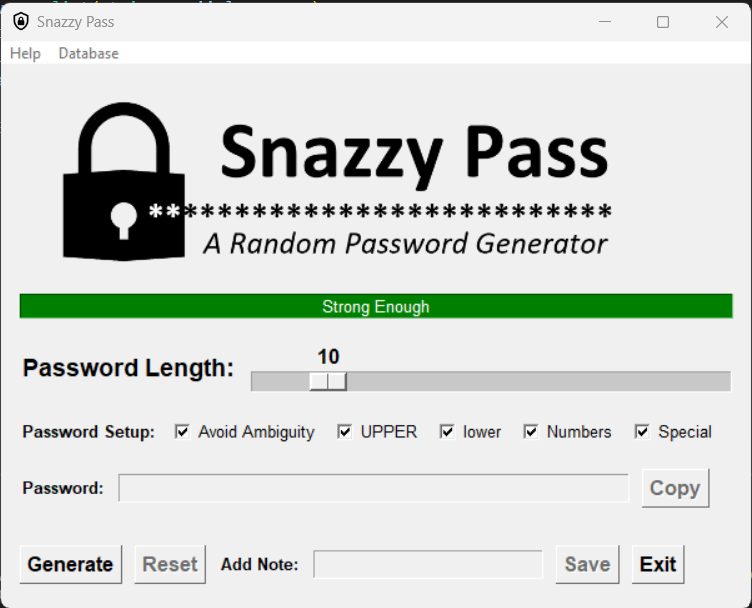Uncheck the Numbers option

click(531, 432)
